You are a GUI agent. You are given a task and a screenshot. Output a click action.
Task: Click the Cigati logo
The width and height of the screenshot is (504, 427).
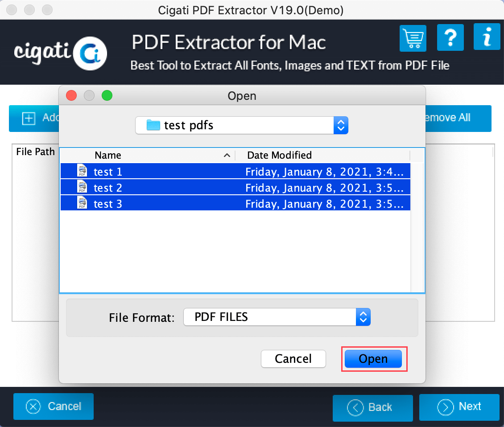[x=60, y=53]
